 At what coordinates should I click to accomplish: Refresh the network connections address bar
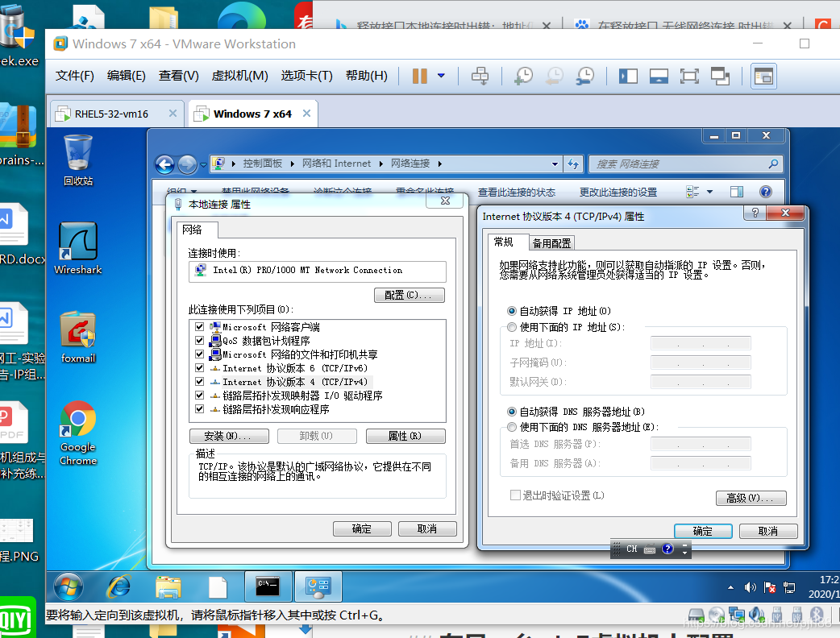click(572, 164)
